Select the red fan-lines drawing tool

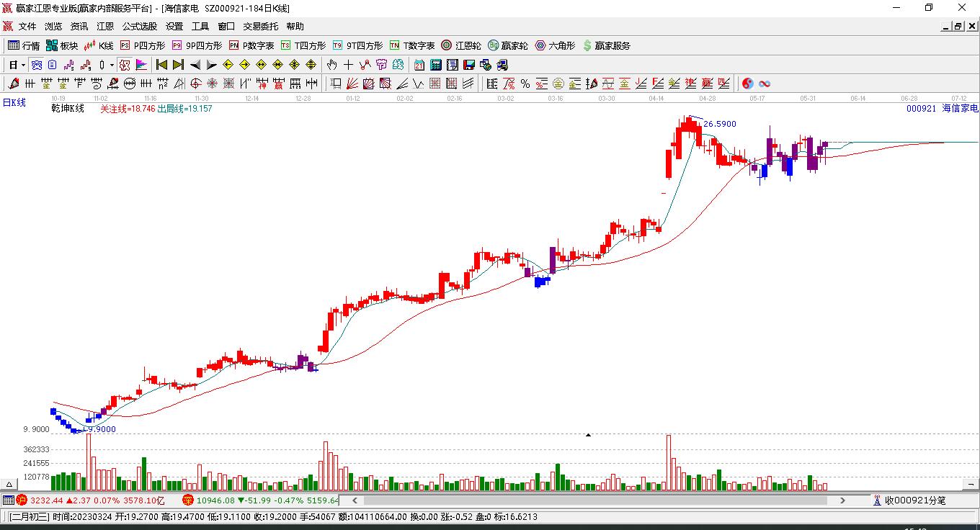coord(352,84)
